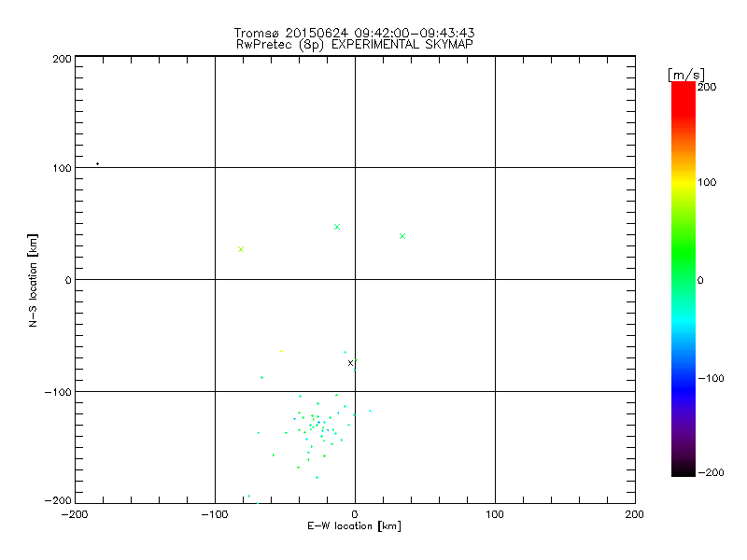Click the cyan point touching the bottom axis
The height and width of the screenshot is (560, 747).
[x=248, y=497]
